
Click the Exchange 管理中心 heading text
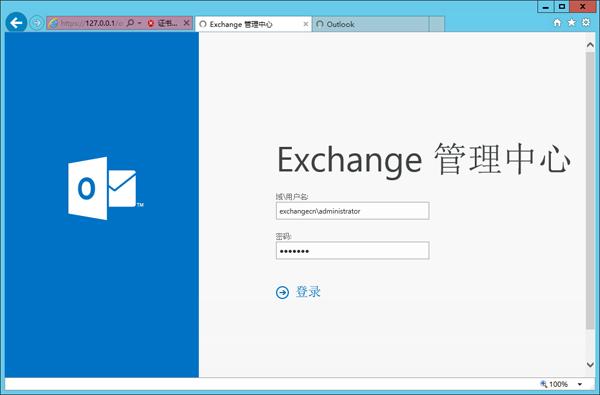[424, 160]
